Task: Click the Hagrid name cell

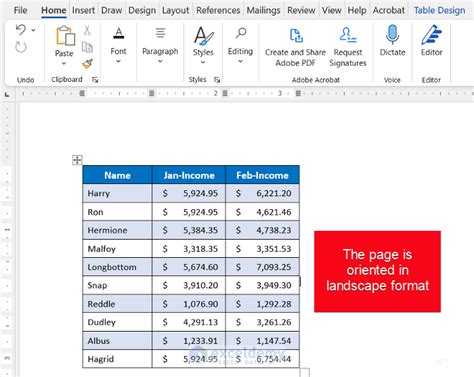Action: pyautogui.click(x=117, y=359)
